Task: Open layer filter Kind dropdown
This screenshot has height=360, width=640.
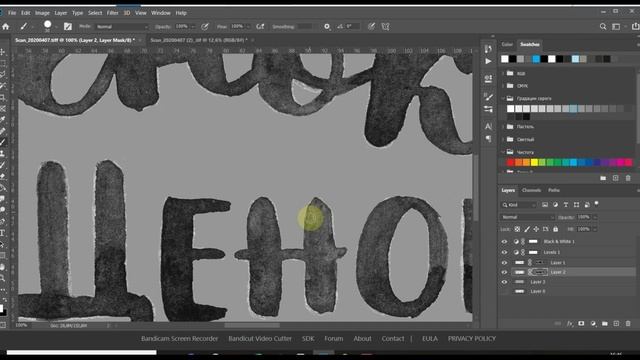Action: (519, 204)
